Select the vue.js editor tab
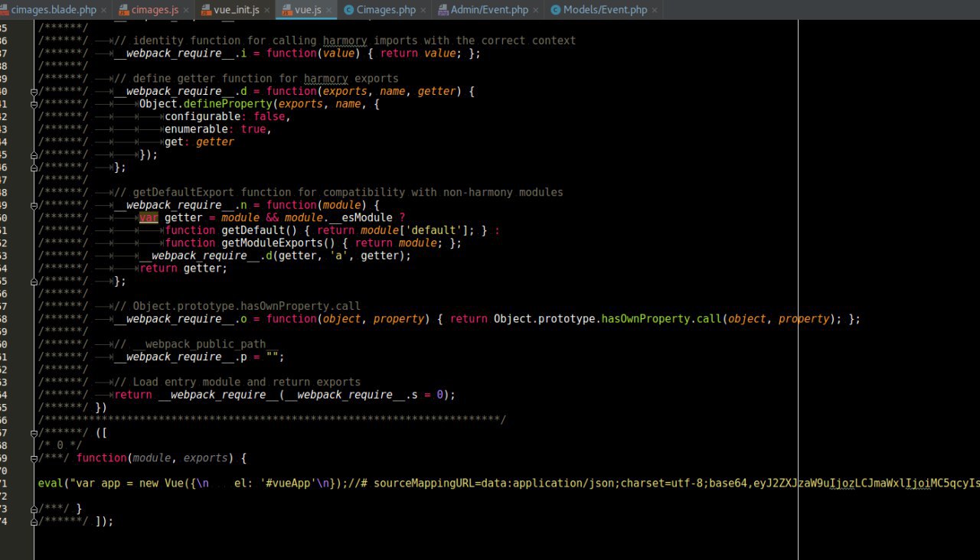980x560 pixels. [x=306, y=10]
